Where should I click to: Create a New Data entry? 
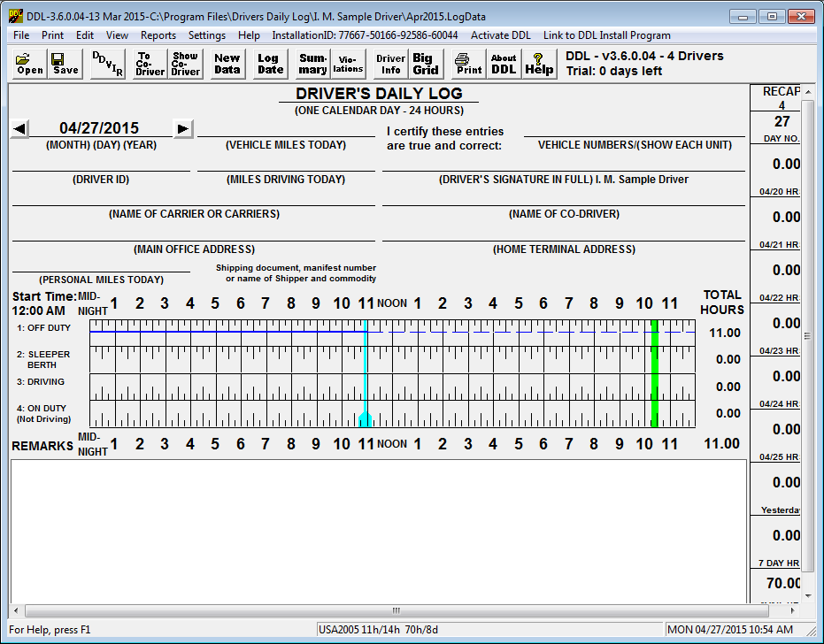[227, 63]
